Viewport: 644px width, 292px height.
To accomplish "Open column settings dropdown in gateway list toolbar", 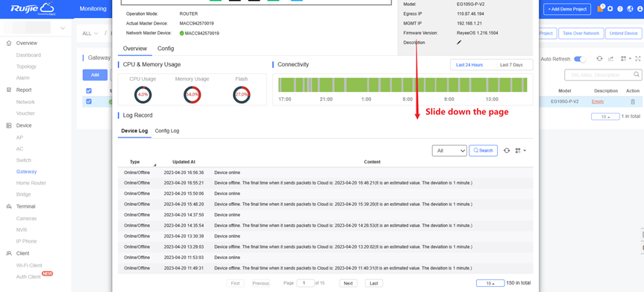I will [626, 59].
